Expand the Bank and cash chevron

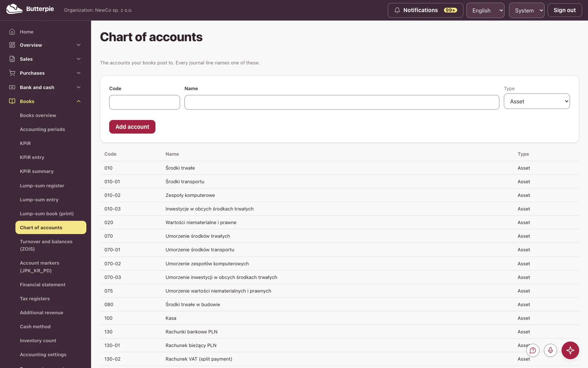tap(79, 87)
